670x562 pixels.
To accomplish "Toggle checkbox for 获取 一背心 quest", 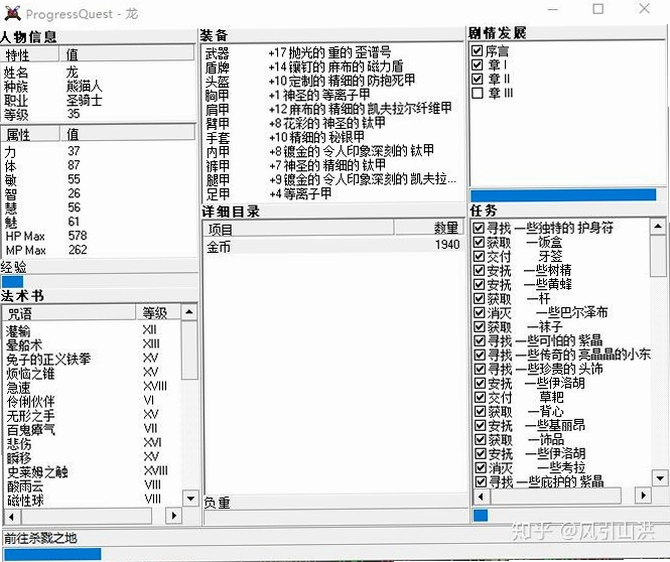I will point(480,412).
